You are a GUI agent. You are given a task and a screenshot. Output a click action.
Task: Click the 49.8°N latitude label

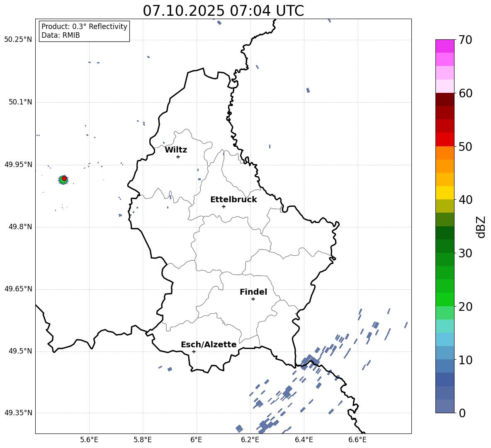click(x=20, y=227)
